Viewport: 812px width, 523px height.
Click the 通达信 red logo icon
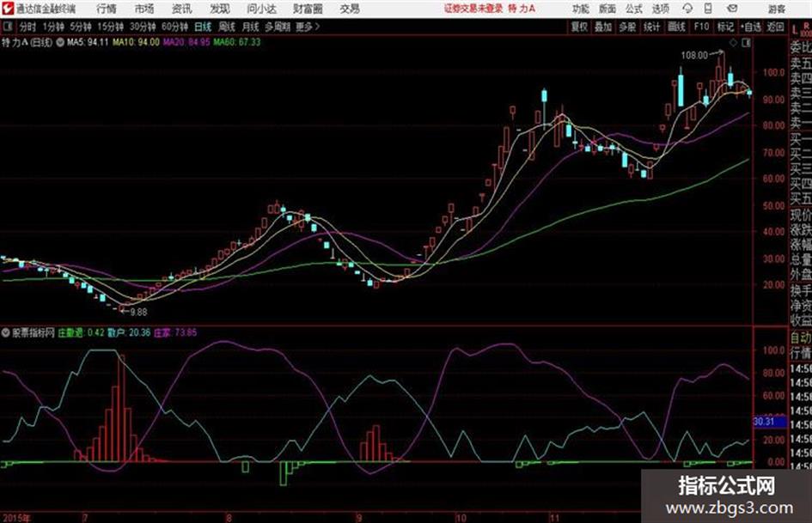click(x=8, y=9)
